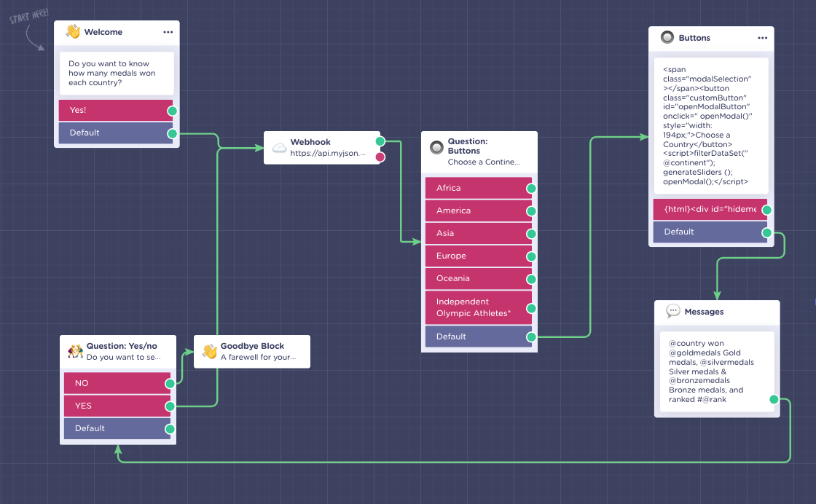816x504 pixels.
Task: Click the America output connector dot
Action: pyautogui.click(x=531, y=211)
